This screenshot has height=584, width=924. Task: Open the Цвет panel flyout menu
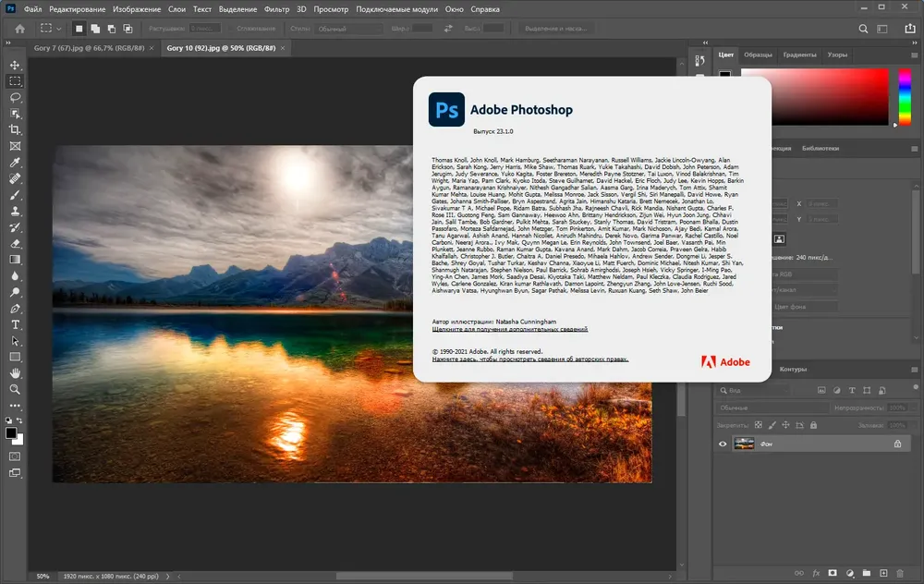(915, 55)
